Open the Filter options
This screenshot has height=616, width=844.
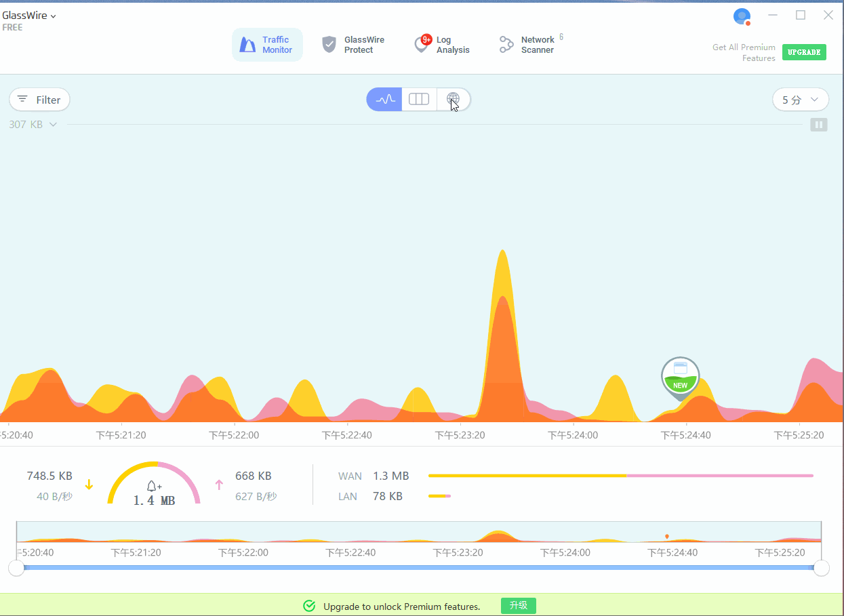click(39, 100)
